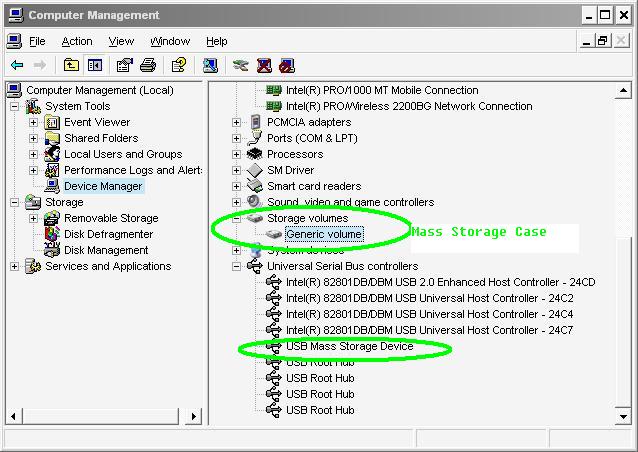Select Intel PRO/1000 MT Mobile Connection

382,90
